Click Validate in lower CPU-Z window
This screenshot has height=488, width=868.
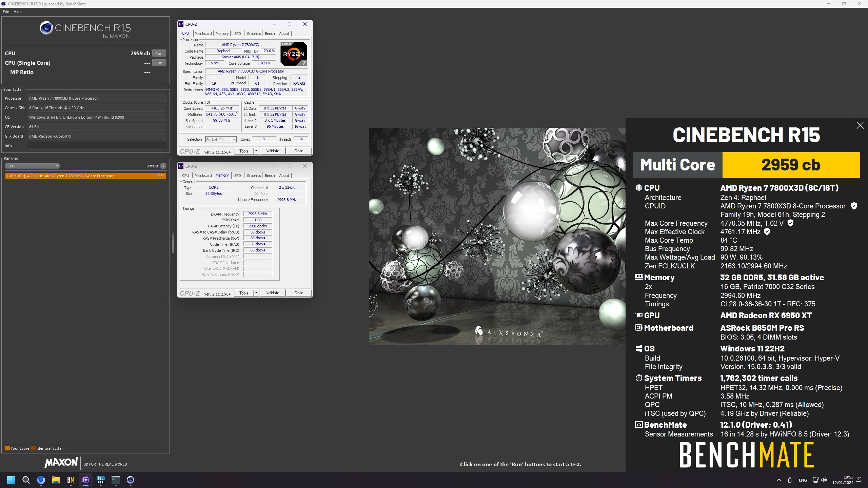[x=273, y=293]
